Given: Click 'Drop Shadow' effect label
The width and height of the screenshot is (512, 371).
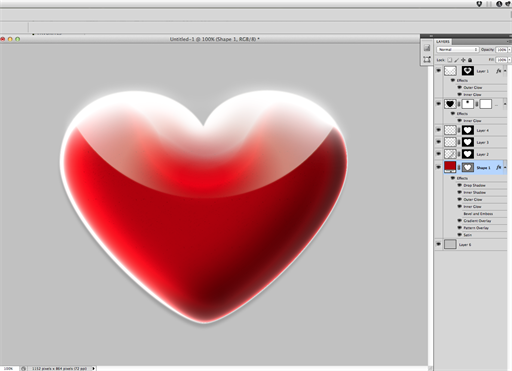Looking at the screenshot, I should [474, 185].
